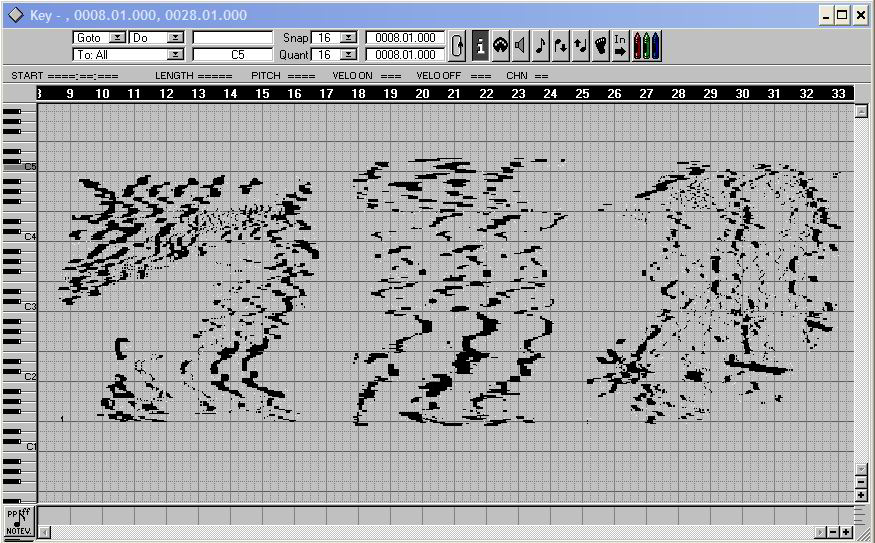The height and width of the screenshot is (543, 875).
Task: Click the VELO ON info line field
Action: click(367, 75)
